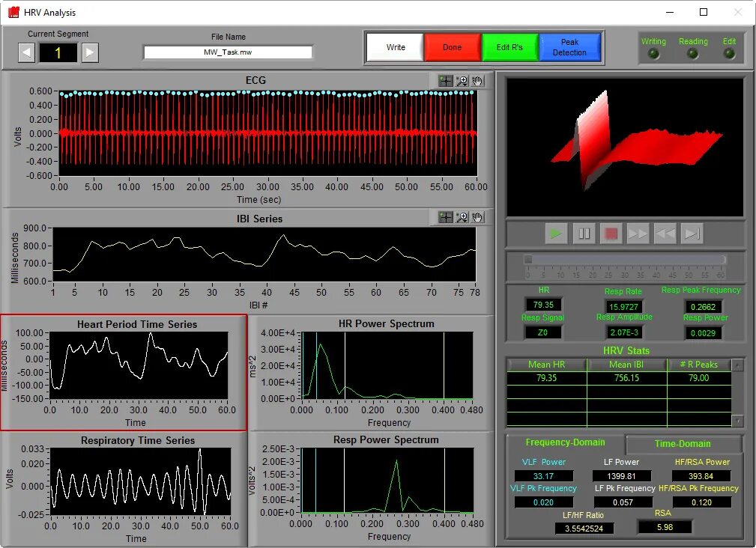Click VLF Power value 33.17
Image resolution: width=756 pixels, height=548 pixels.
[x=543, y=476]
